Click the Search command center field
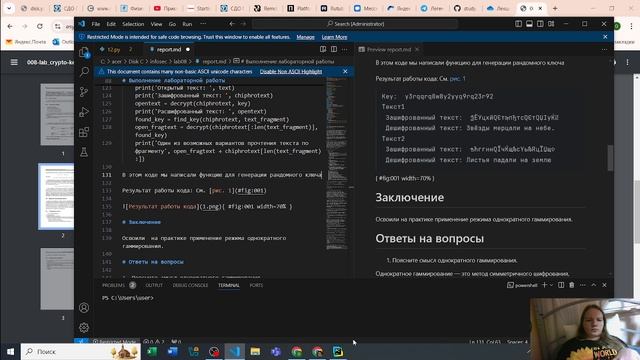The image size is (640, 360). (x=355, y=24)
